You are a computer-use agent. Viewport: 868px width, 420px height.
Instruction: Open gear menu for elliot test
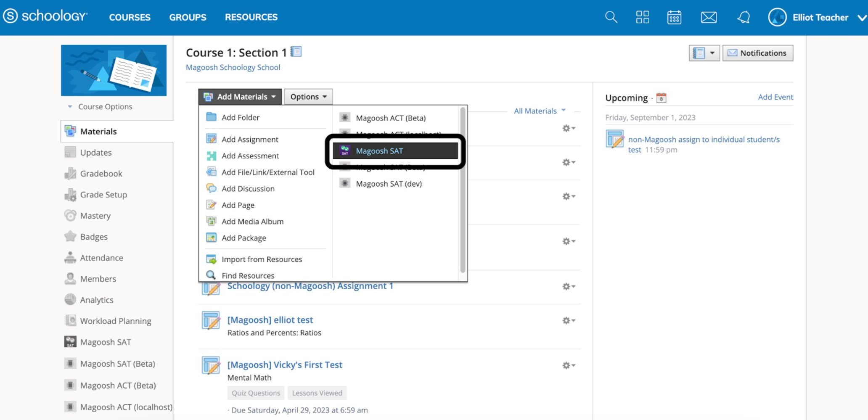tap(569, 320)
